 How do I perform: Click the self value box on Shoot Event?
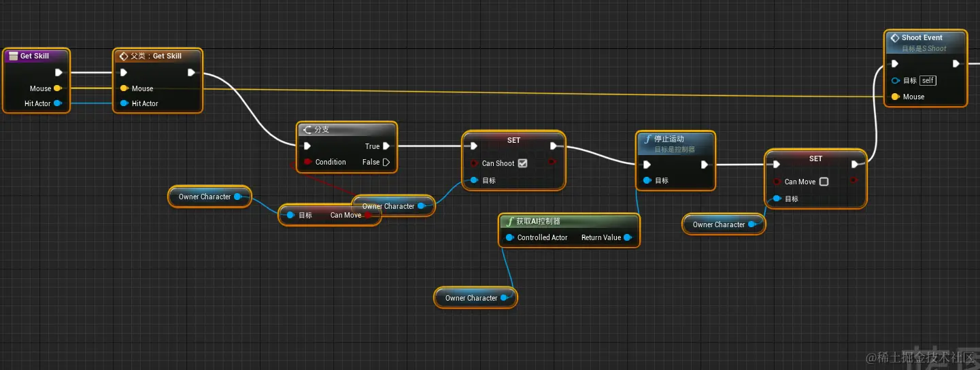pyautogui.click(x=928, y=80)
